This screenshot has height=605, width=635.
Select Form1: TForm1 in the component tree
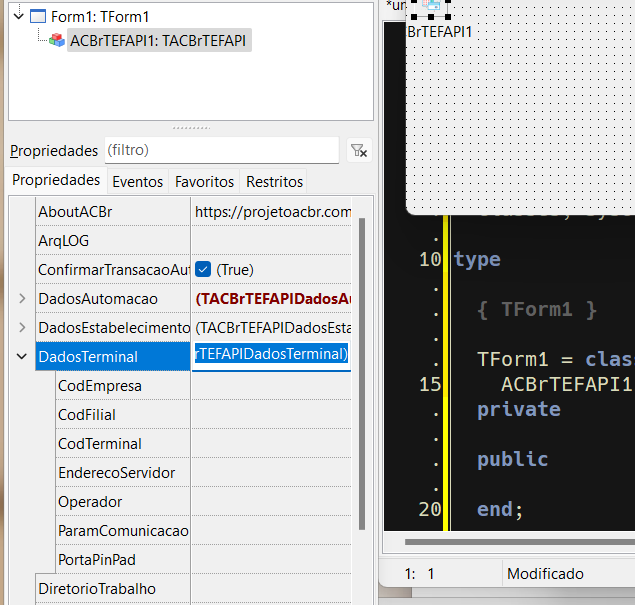pyautogui.click(x=100, y=17)
